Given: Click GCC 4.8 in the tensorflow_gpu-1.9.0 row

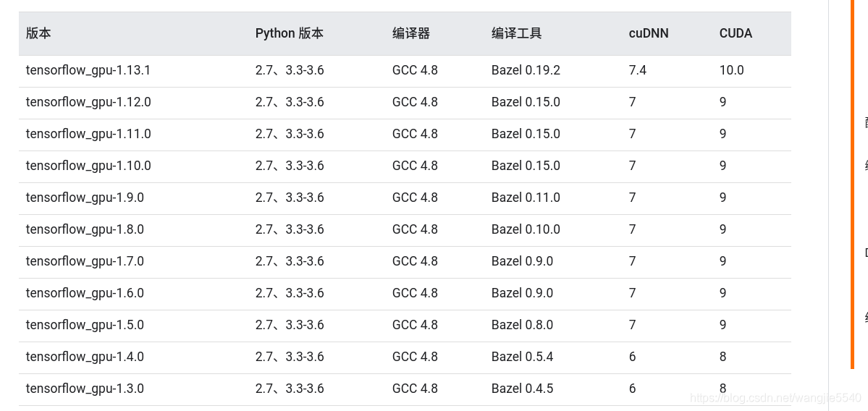Looking at the screenshot, I should [x=415, y=198].
